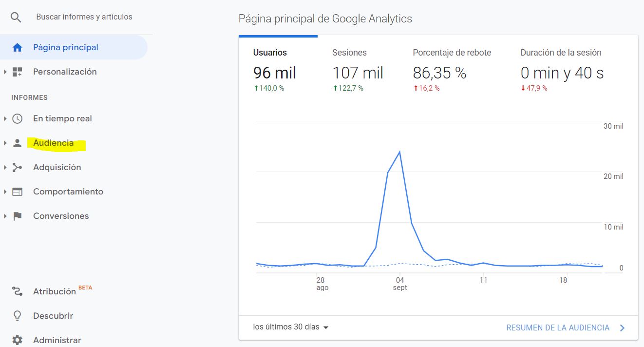Click the Descubrir lightbulb icon
This screenshot has width=644, height=347.
[x=18, y=316]
